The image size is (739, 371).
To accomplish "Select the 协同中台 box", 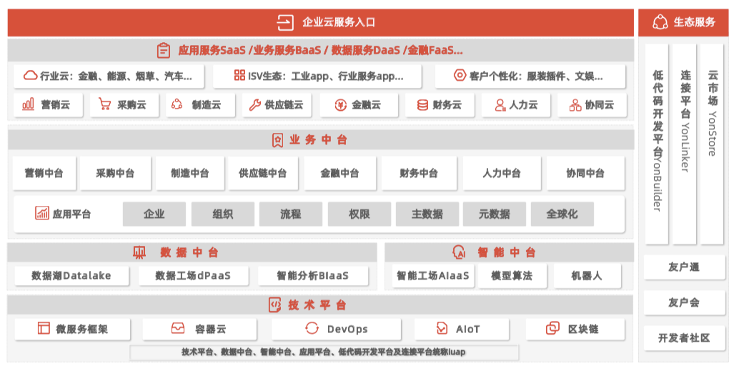I will pos(585,173).
